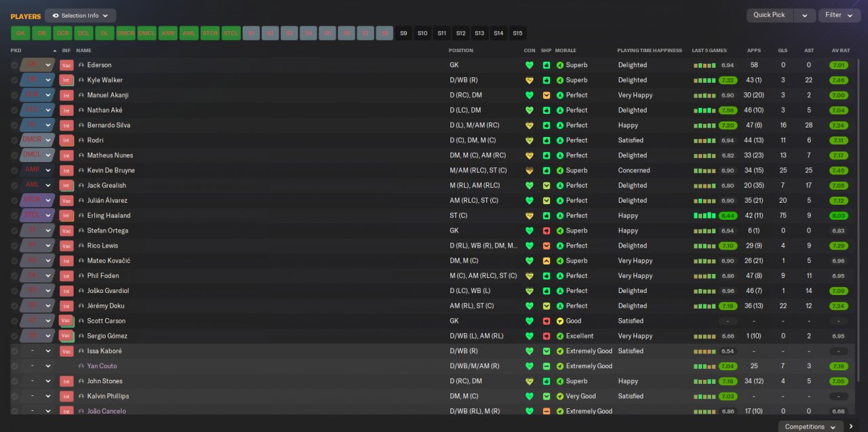The height and width of the screenshot is (432, 868).
Task: Click Haaland's last 5 games form bars
Action: (704, 216)
